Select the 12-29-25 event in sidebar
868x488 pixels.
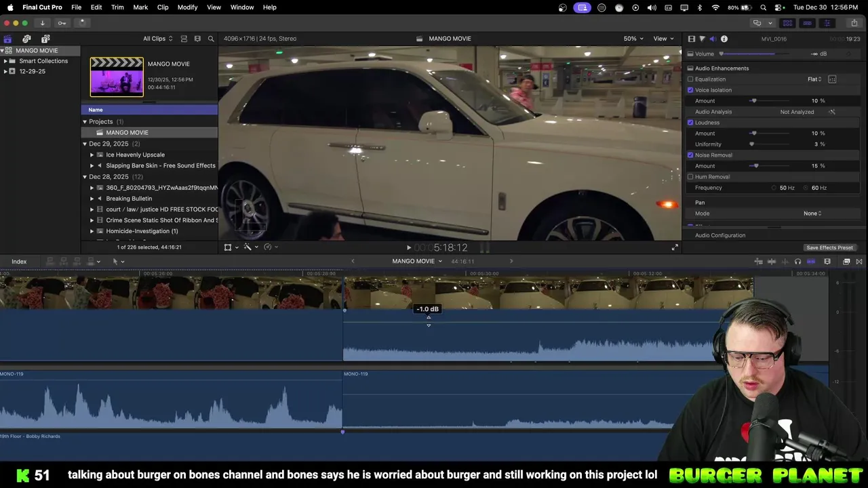(x=32, y=72)
